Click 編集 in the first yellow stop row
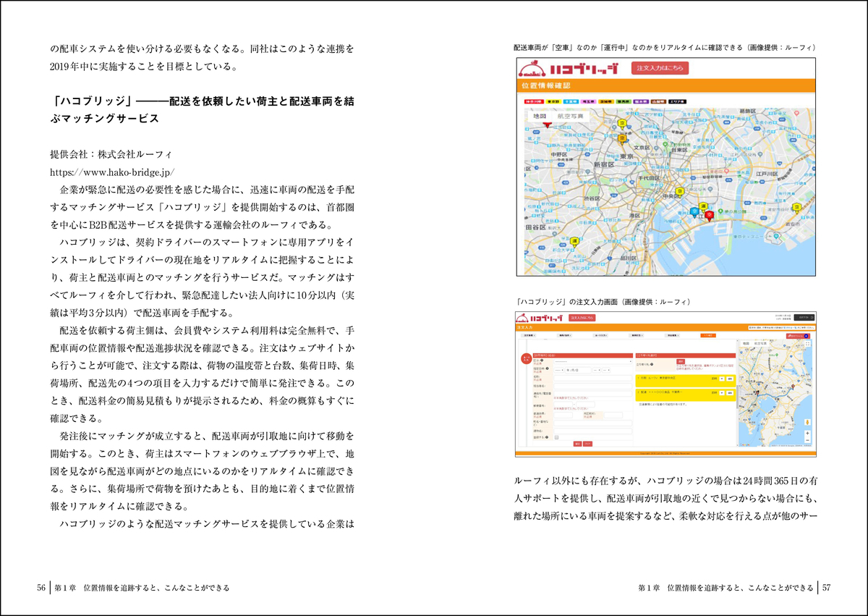 pos(730,379)
